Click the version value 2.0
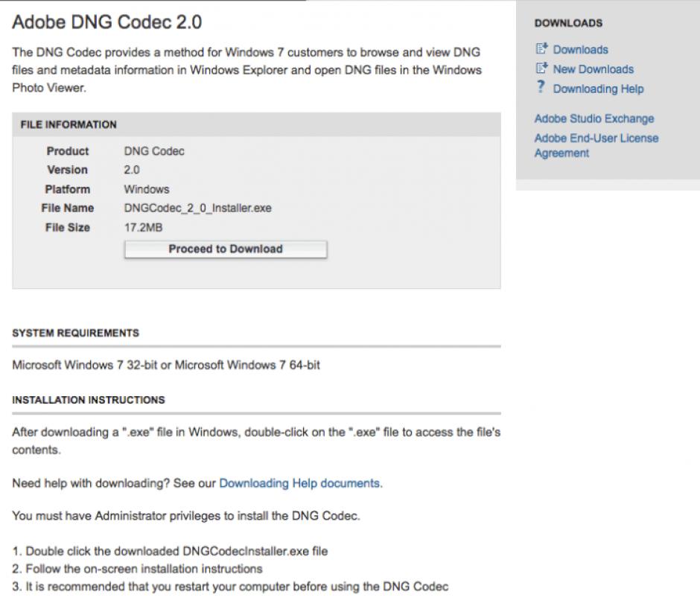 click(x=132, y=170)
